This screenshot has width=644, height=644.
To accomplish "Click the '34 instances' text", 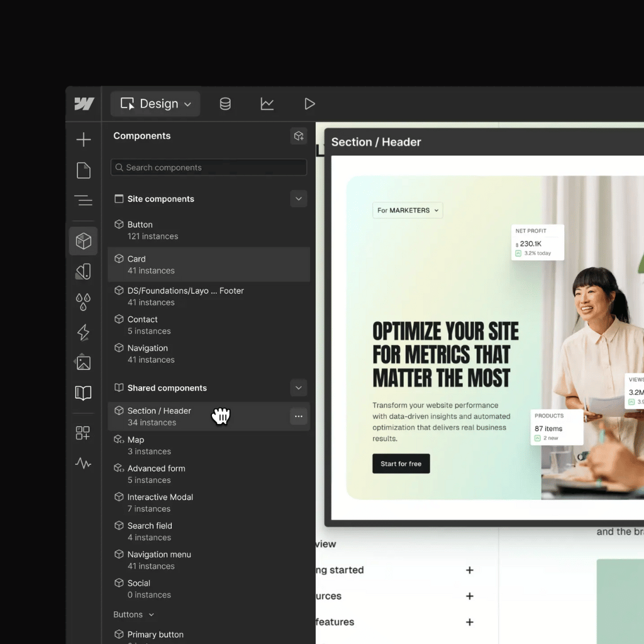I will (x=152, y=423).
